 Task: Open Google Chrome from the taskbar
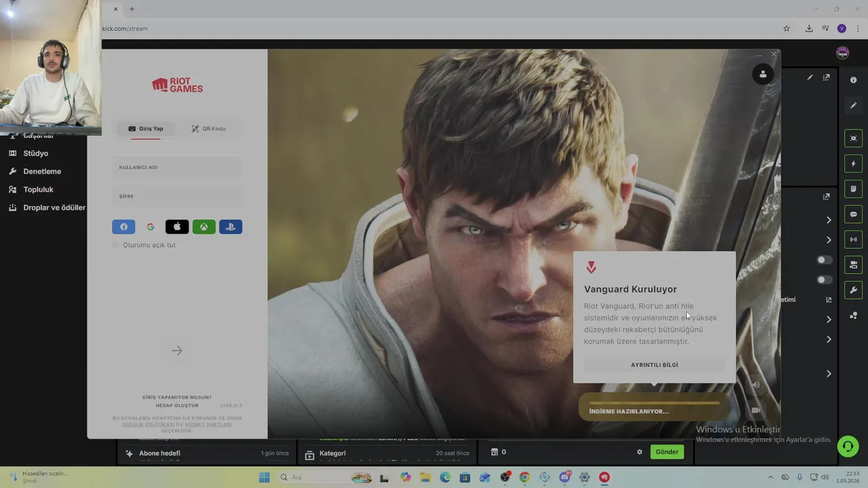524,477
